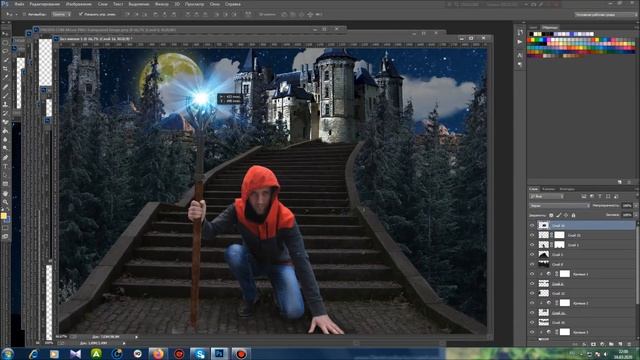Open the layer fill slider arrow
The height and width of the screenshot is (360, 640).
pyautogui.click(x=635, y=215)
